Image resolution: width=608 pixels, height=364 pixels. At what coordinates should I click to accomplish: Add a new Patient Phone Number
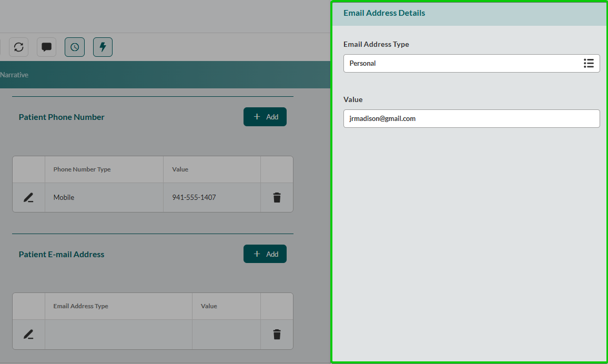coord(265,117)
